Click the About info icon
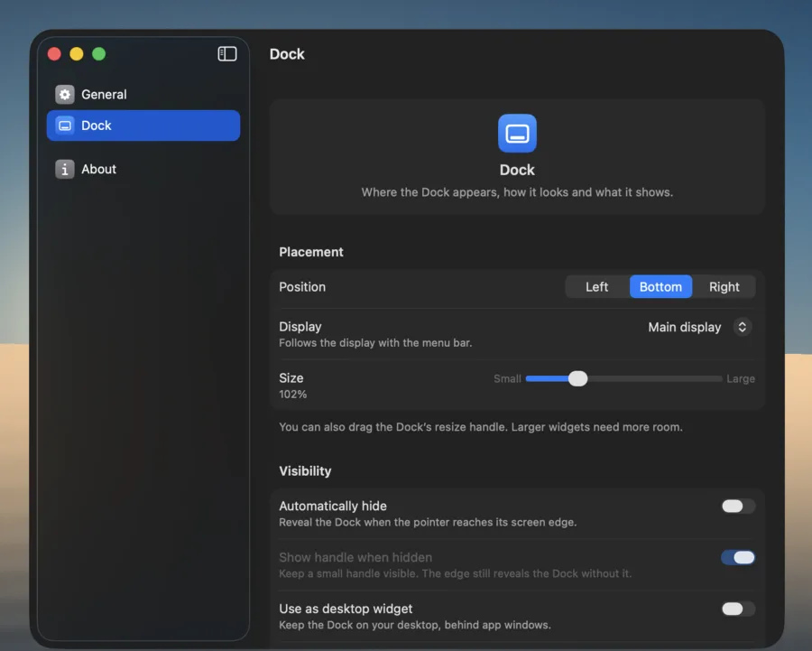The height and width of the screenshot is (651, 812). coord(65,169)
